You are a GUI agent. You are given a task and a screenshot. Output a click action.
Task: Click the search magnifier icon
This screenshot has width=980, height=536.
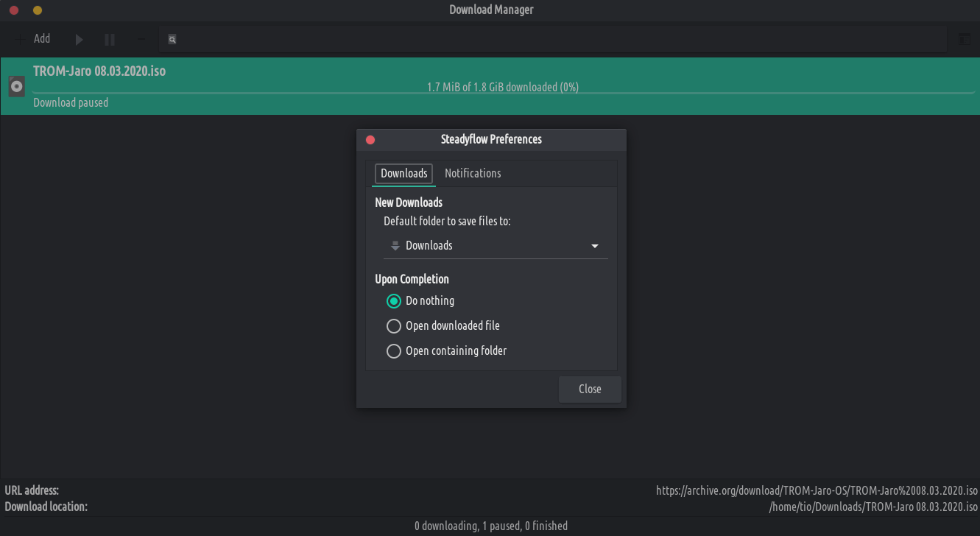172,40
